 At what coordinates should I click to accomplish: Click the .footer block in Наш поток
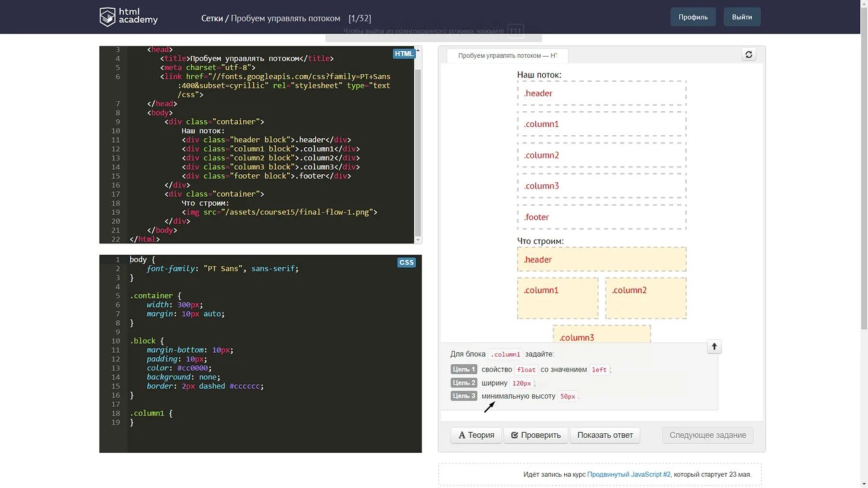point(601,217)
